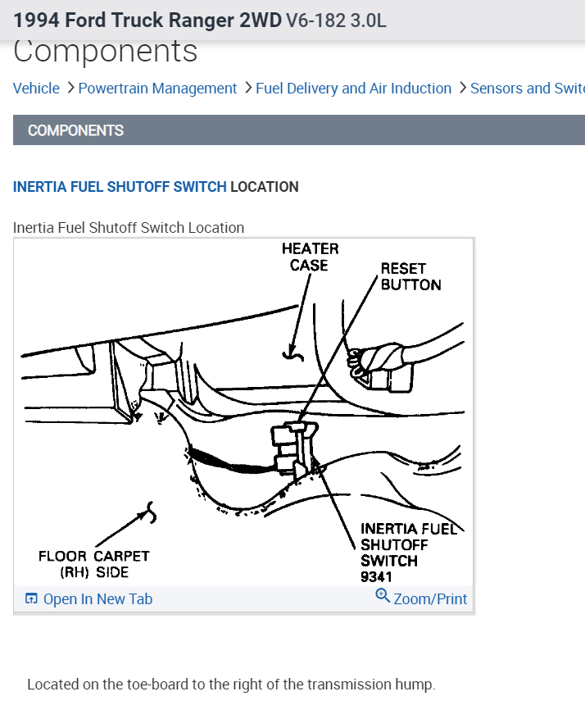Navigate to Powertrain Management breadcrumb
The width and height of the screenshot is (585, 728).
[157, 89]
